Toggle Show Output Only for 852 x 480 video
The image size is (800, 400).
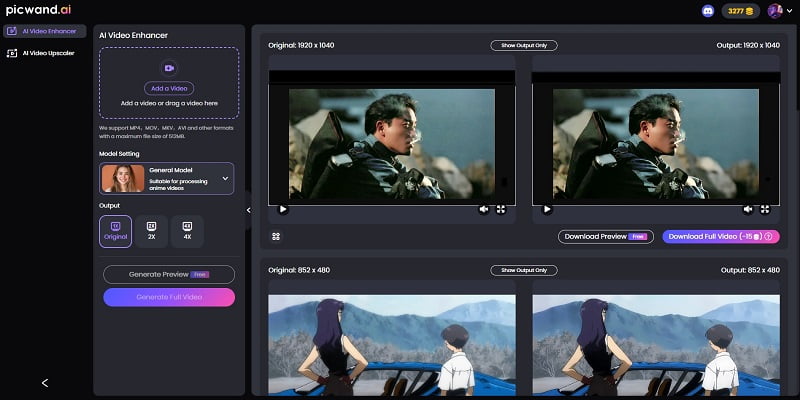point(524,270)
